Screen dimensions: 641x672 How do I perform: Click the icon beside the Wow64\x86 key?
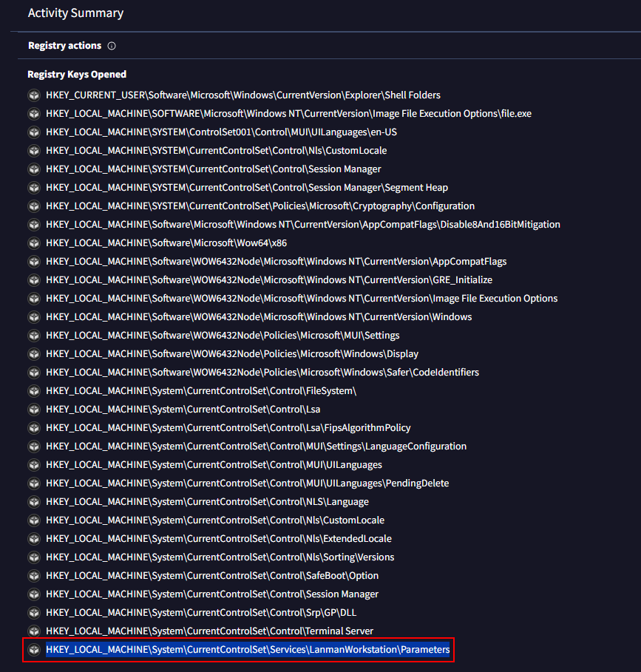(x=34, y=243)
